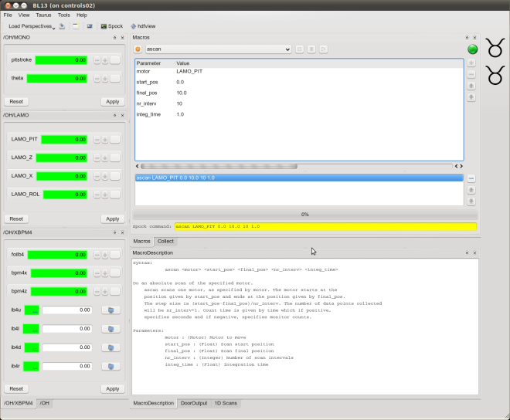Open the Taurus menu
Screen dimensions: 510x420
click(x=43, y=15)
